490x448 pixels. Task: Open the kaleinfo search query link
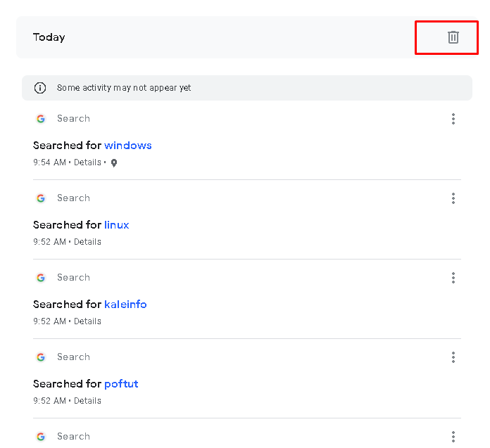point(125,305)
